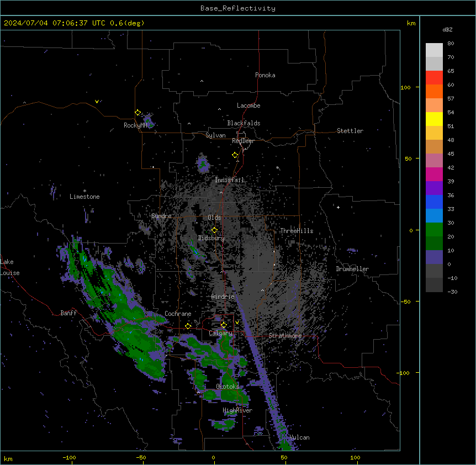476x465 pixels.
Task: Click the white asterisk marker east of Innisfail
Action: pyautogui.click(x=277, y=168)
